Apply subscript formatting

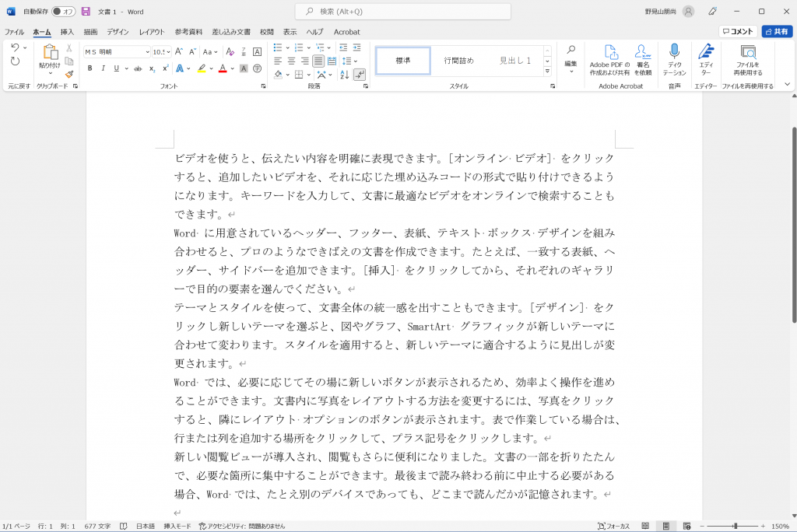pyautogui.click(x=152, y=68)
